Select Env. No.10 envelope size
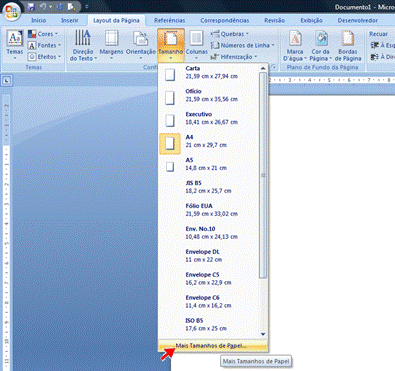This screenshot has width=395, height=371. [209, 233]
